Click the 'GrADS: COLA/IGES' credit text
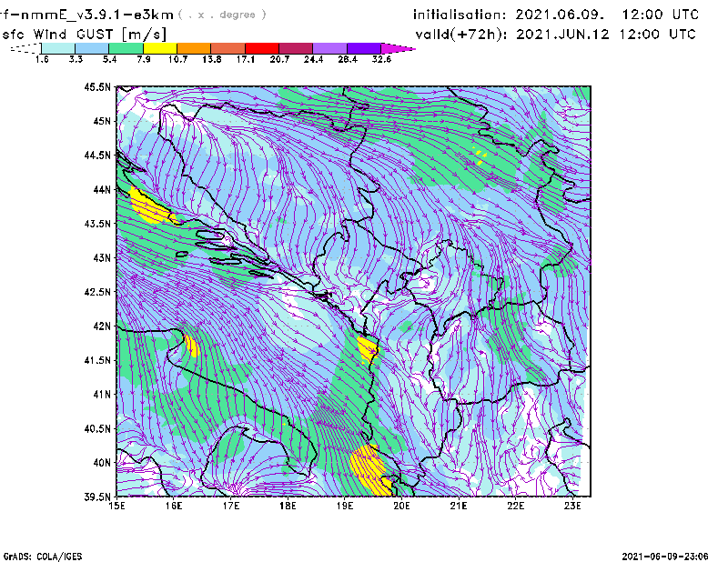 (x=43, y=557)
